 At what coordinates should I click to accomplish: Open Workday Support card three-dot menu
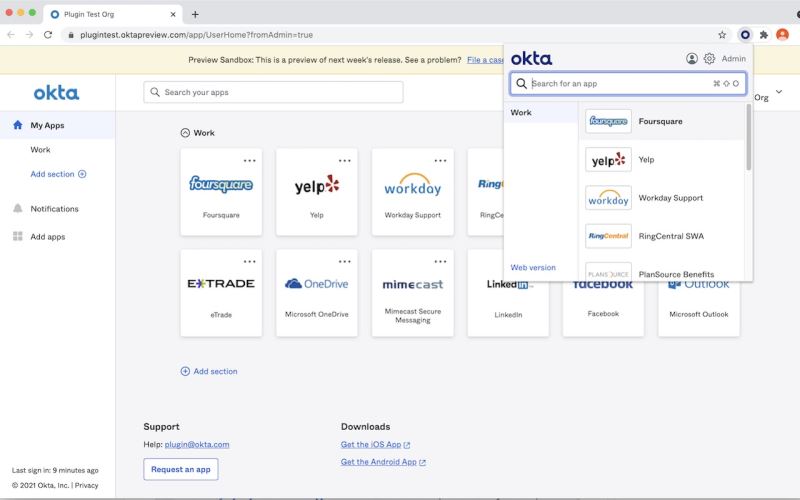click(x=440, y=161)
